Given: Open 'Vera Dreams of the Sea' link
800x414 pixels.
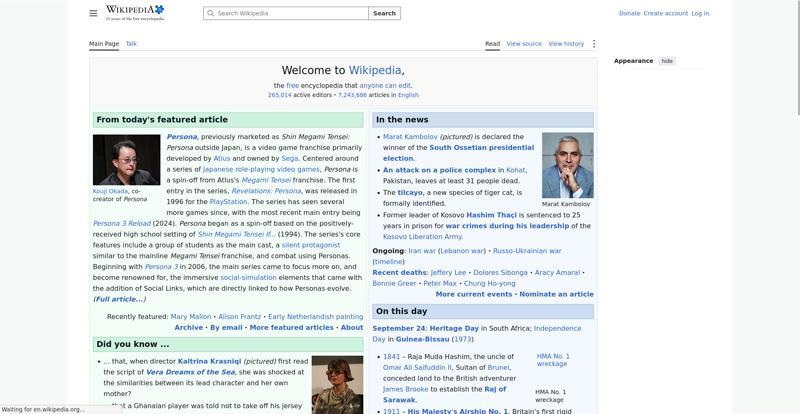Looking at the screenshot, I should pyautogui.click(x=190, y=372).
